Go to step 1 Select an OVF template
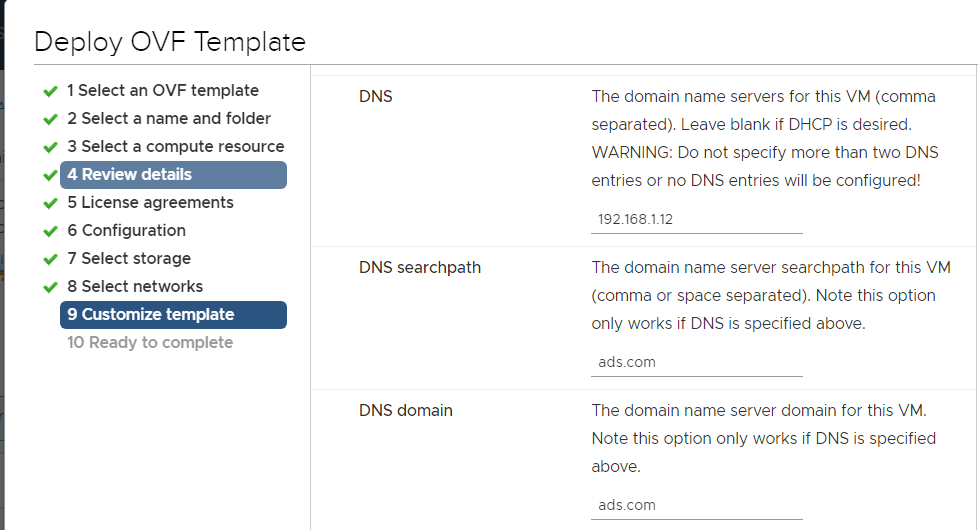The height and width of the screenshot is (530, 978). click(163, 90)
